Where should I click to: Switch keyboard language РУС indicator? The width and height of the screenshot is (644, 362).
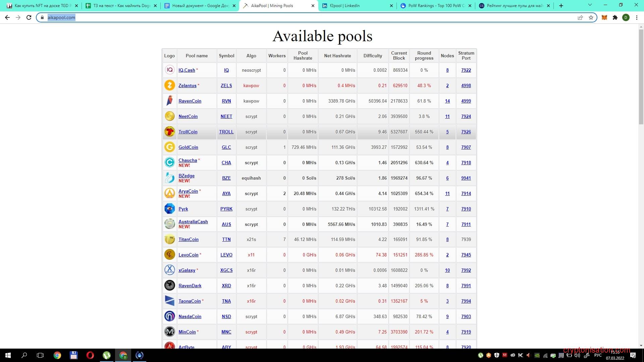tap(598, 355)
